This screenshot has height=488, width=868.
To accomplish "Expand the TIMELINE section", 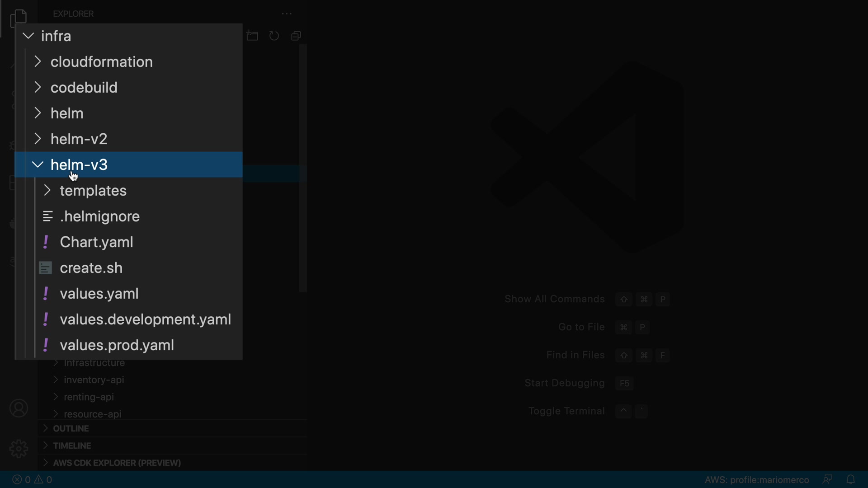I will tap(72, 446).
